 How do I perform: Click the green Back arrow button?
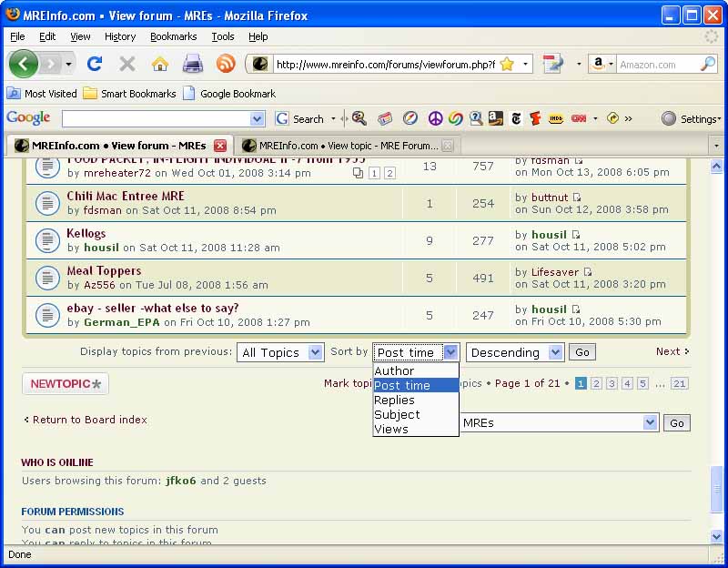[x=23, y=64]
